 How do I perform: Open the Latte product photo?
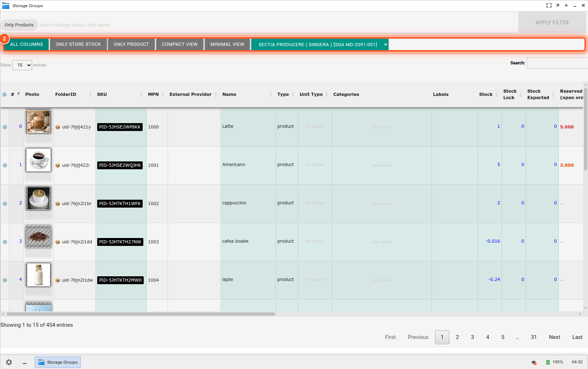39,122
